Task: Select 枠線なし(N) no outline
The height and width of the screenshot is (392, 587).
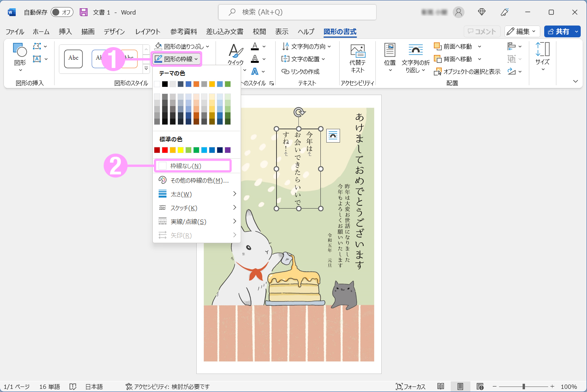Action: [192, 166]
